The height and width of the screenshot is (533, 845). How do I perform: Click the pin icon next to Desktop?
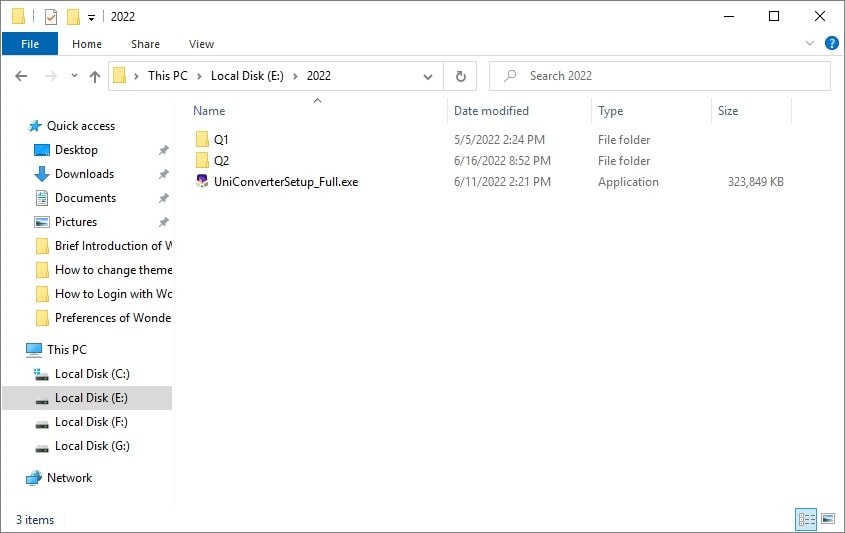[x=164, y=150]
